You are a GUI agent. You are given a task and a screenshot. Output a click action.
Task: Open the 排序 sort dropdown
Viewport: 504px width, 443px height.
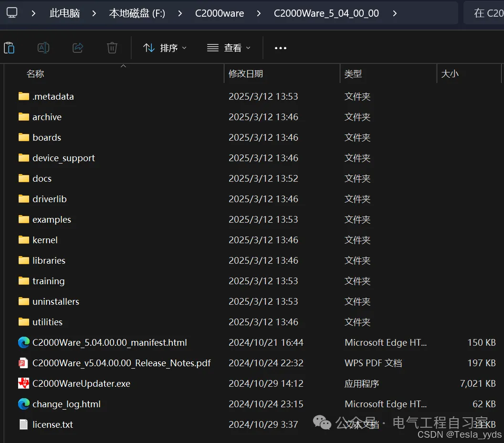tap(165, 48)
